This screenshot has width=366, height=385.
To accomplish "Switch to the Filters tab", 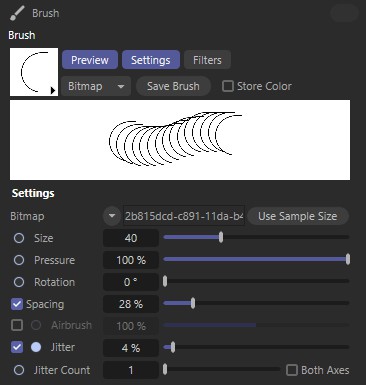I will (207, 60).
